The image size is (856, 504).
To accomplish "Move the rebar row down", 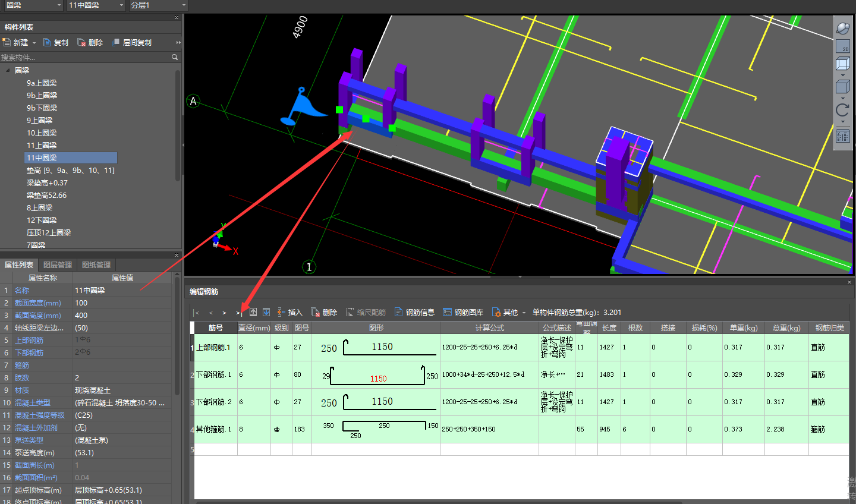I will (x=266, y=312).
